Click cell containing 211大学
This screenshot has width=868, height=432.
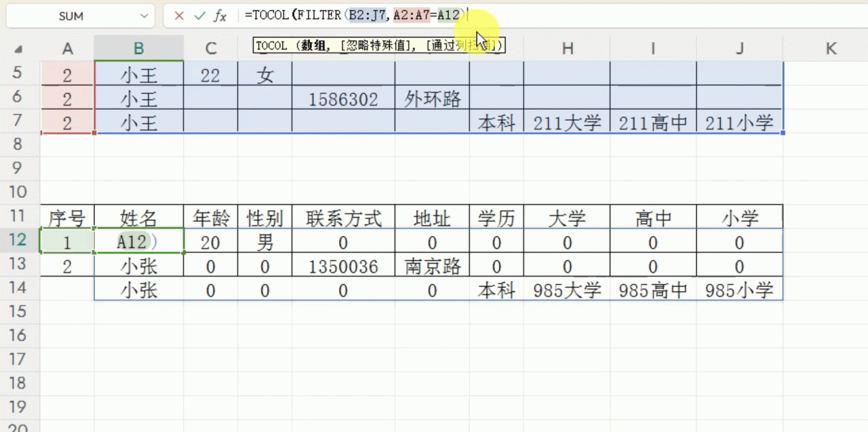(x=567, y=123)
